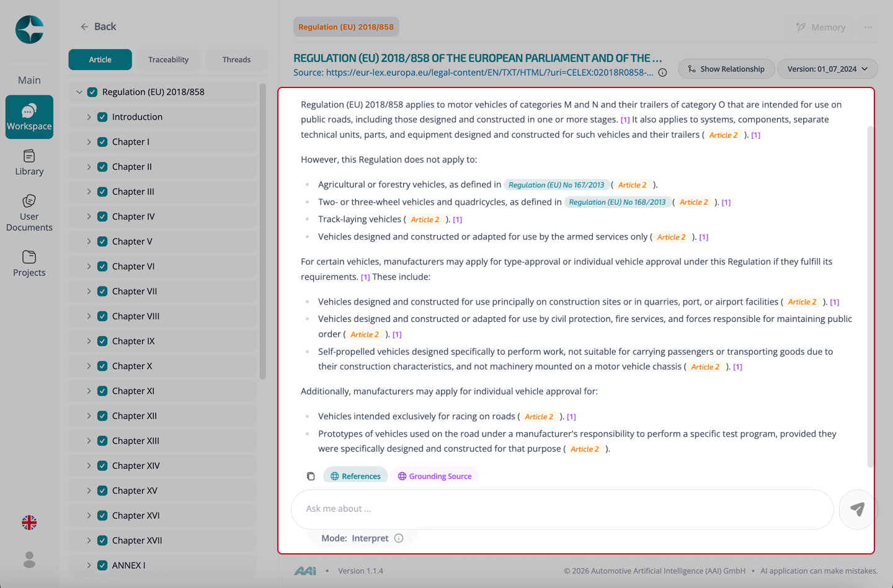Copy the answer with copy icon
The height and width of the screenshot is (588, 893).
(x=311, y=476)
